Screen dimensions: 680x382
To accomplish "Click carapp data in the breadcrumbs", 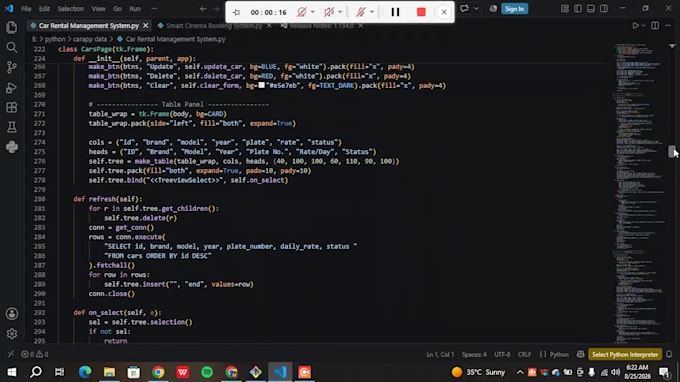I will coord(90,39).
